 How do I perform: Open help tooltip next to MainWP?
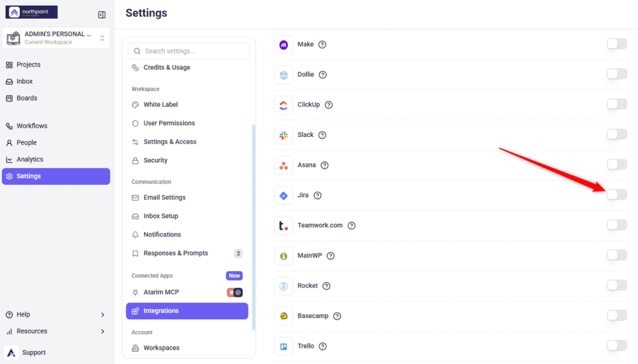[x=331, y=256]
